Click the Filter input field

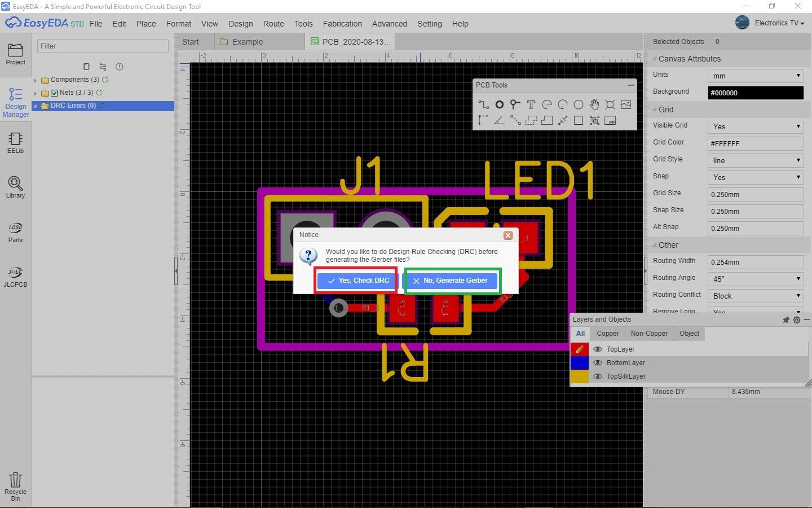click(x=103, y=46)
